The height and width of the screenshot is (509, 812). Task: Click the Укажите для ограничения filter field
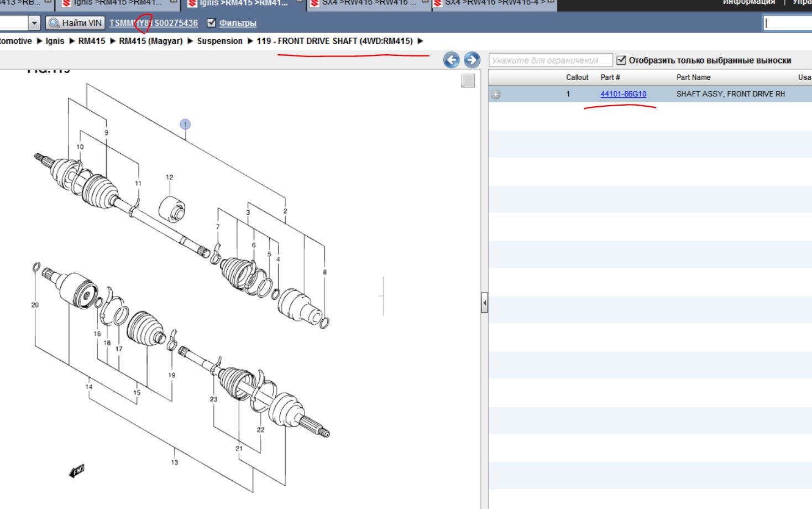click(550, 60)
